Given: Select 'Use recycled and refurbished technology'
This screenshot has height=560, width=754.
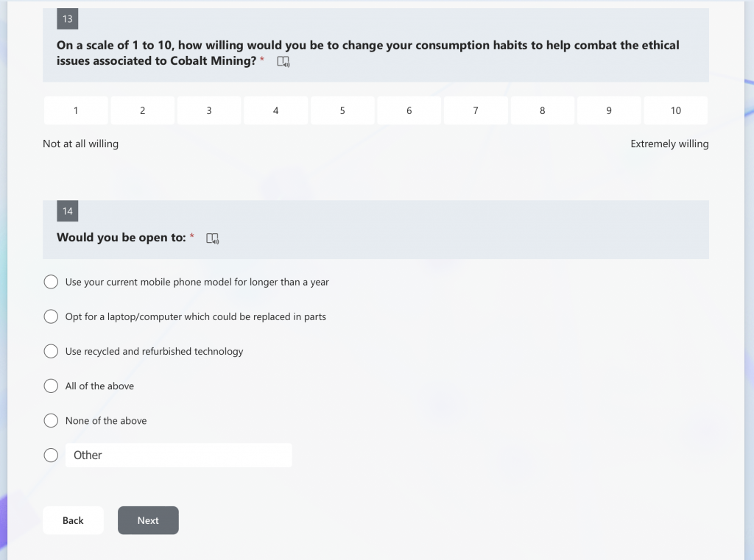Looking at the screenshot, I should (x=51, y=351).
